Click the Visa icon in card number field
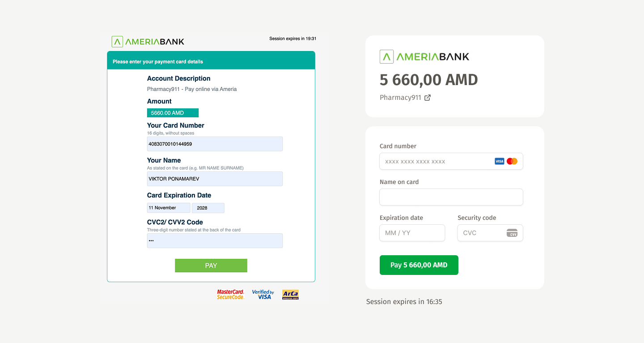The image size is (644, 343). point(499,161)
